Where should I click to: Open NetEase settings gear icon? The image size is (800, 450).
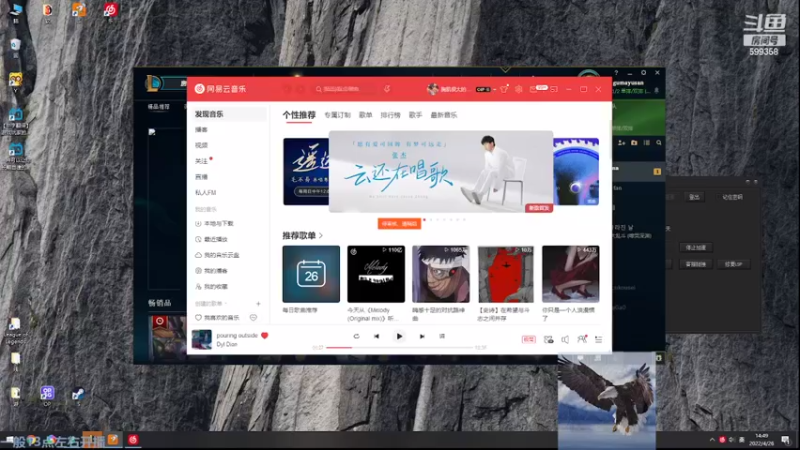[x=518, y=89]
